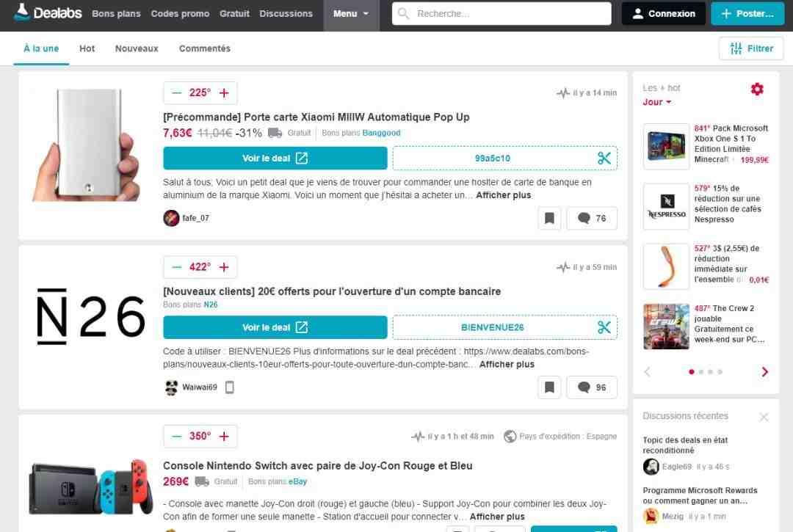This screenshot has width=793, height=532.
Task: Open comments on the N26 deal
Action: pos(592,387)
